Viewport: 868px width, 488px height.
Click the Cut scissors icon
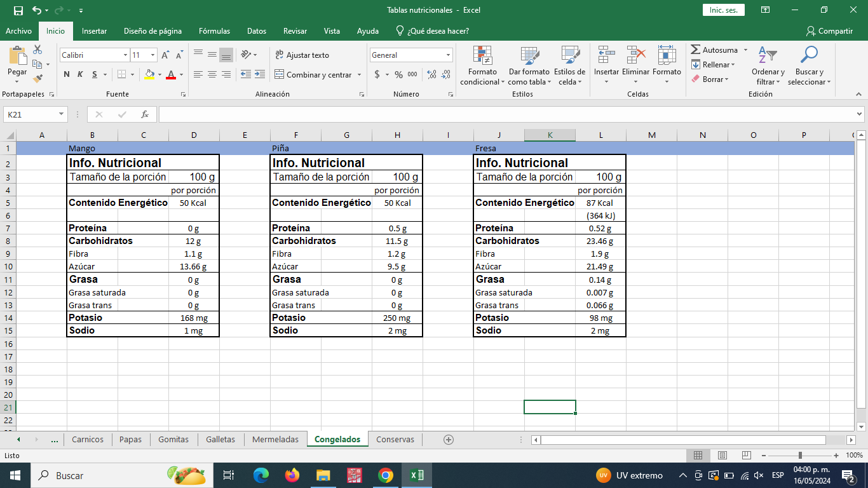(x=37, y=50)
